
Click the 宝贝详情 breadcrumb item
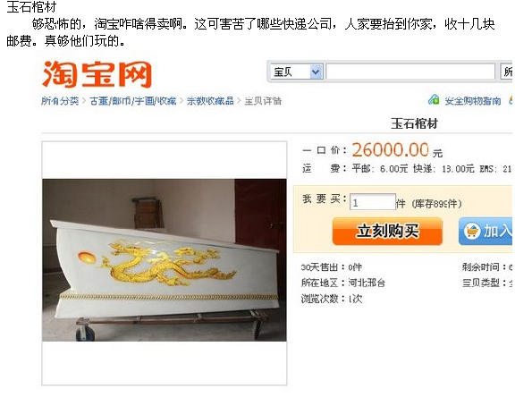[263, 101]
